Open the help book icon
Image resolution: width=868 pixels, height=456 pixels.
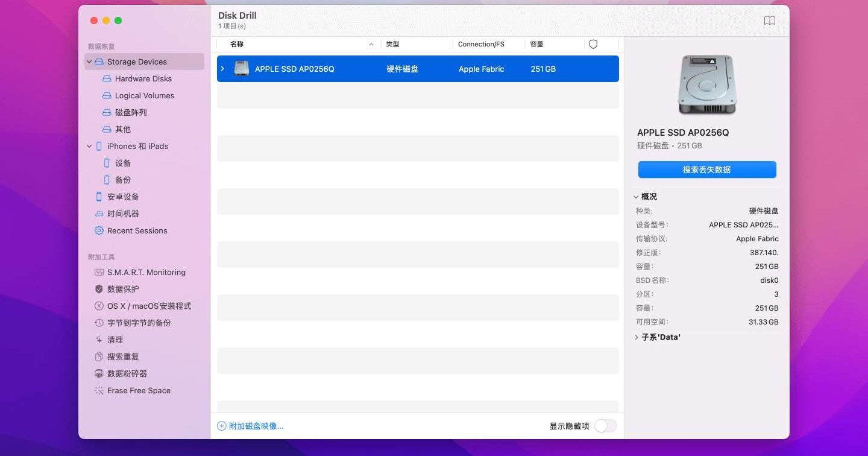tap(769, 21)
